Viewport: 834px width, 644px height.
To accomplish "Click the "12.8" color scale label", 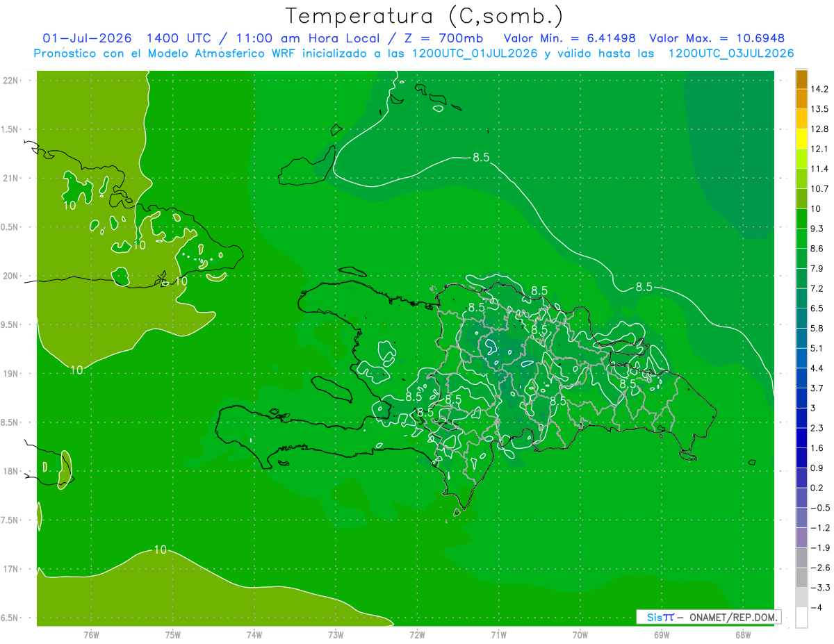I will pos(821,129).
